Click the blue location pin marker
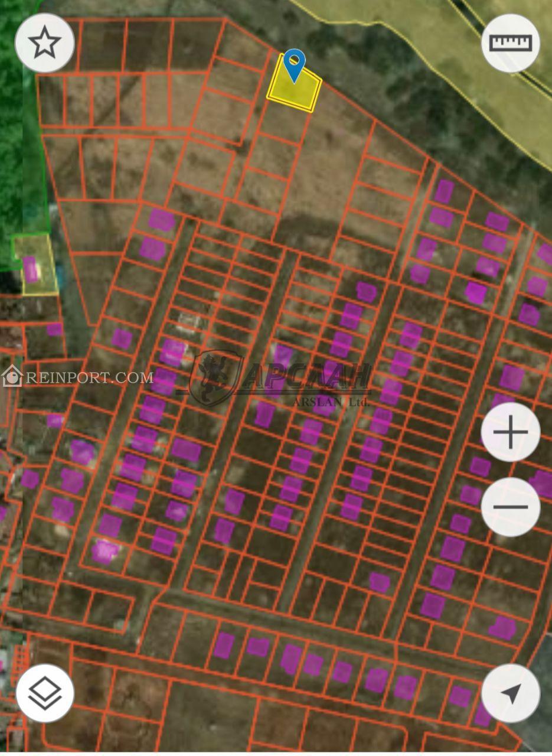This screenshot has height=756, width=552. pos(294,66)
